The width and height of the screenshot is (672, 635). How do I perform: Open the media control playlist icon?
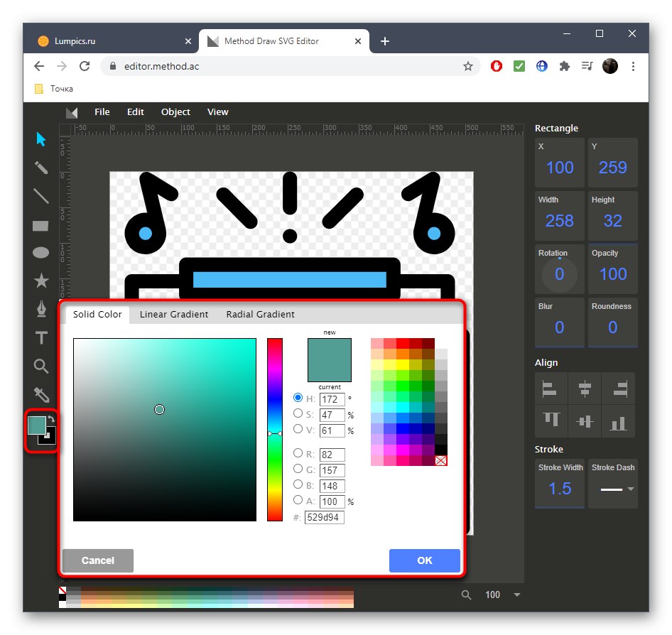click(587, 66)
